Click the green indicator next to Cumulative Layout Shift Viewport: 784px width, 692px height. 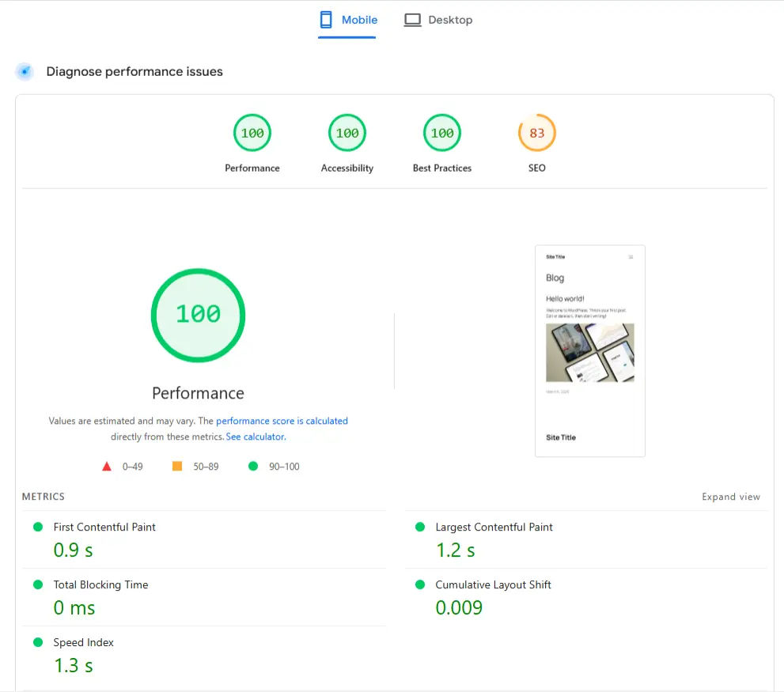[419, 584]
